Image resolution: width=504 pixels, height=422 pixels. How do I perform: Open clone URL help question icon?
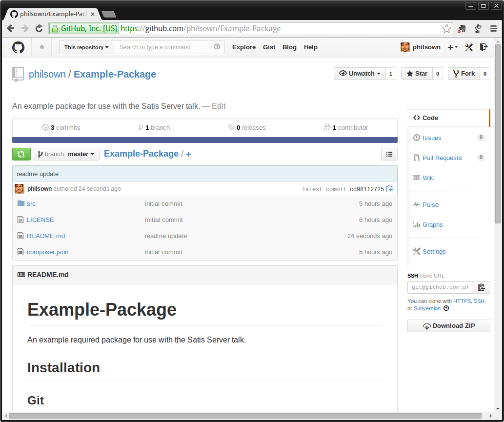tap(446, 308)
